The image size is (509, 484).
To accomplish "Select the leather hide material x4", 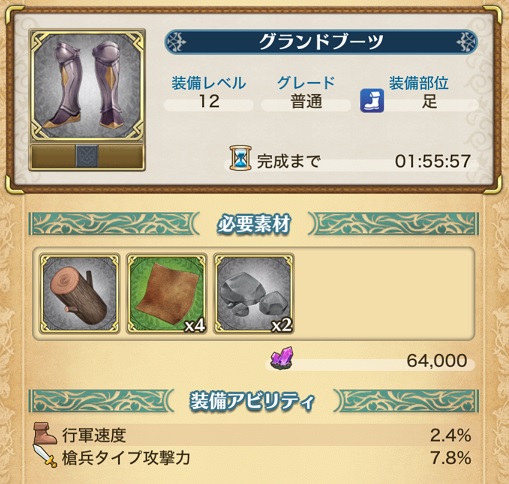I will [167, 293].
